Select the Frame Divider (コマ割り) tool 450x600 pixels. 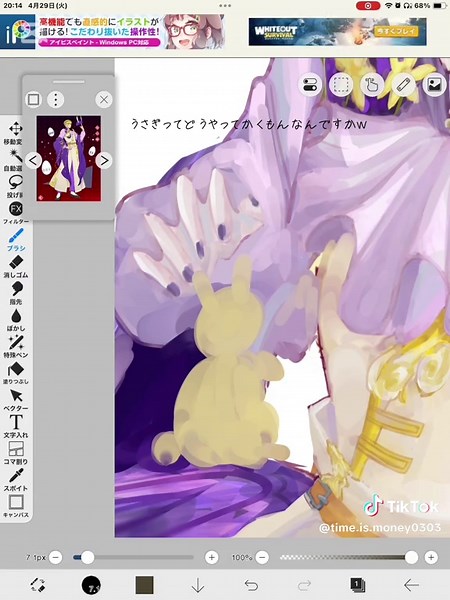(15, 453)
